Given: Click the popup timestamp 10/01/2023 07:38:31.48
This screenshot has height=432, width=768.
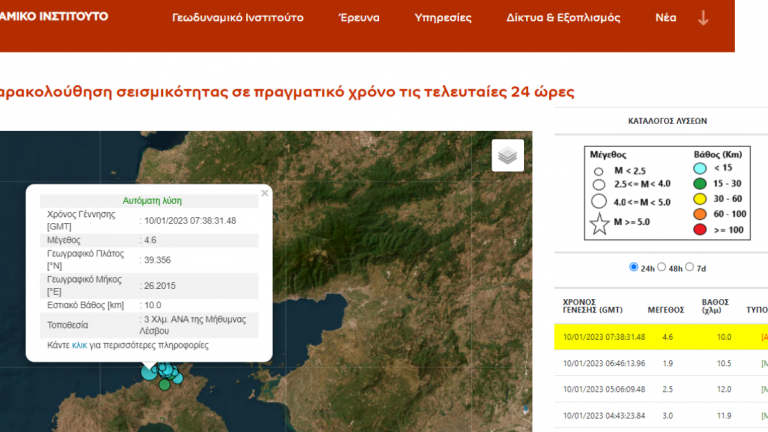Looking at the screenshot, I should click(x=190, y=221).
